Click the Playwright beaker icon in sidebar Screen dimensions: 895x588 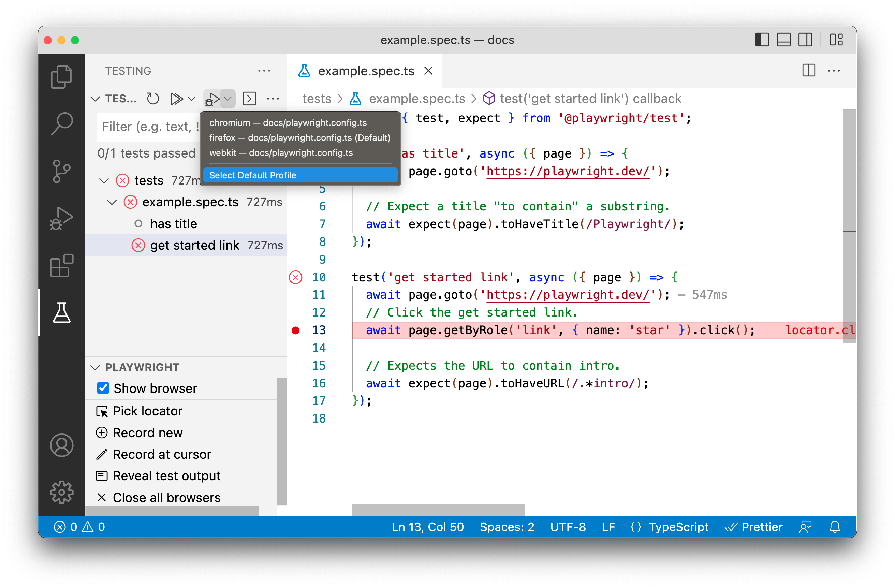click(x=61, y=312)
